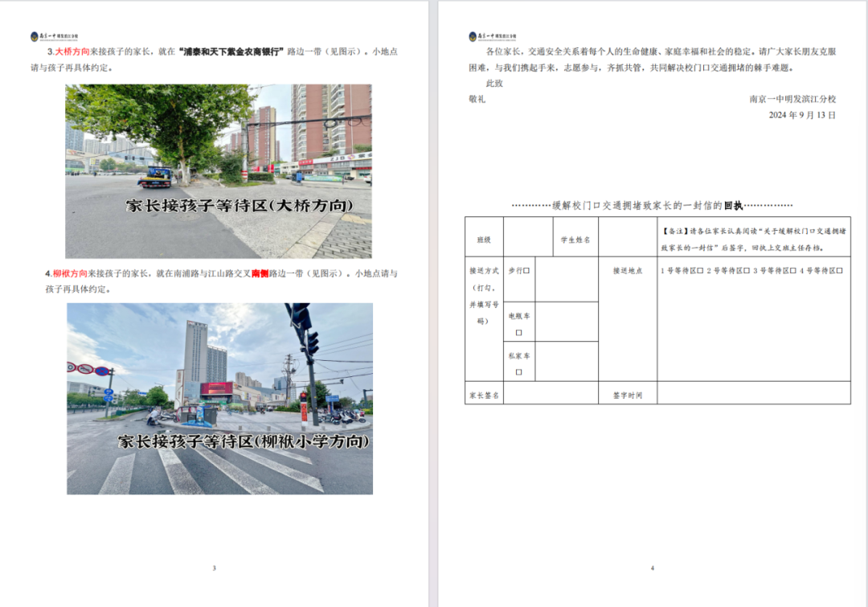Click the 班级 table label

[x=484, y=240]
